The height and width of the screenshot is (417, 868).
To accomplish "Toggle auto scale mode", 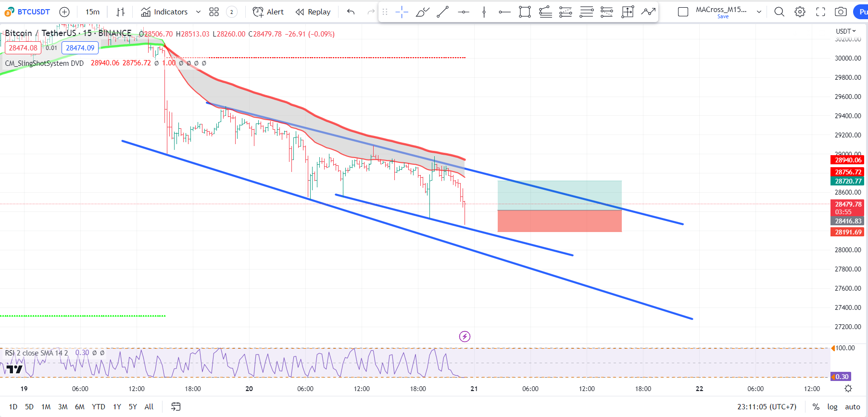I will pos(853,407).
